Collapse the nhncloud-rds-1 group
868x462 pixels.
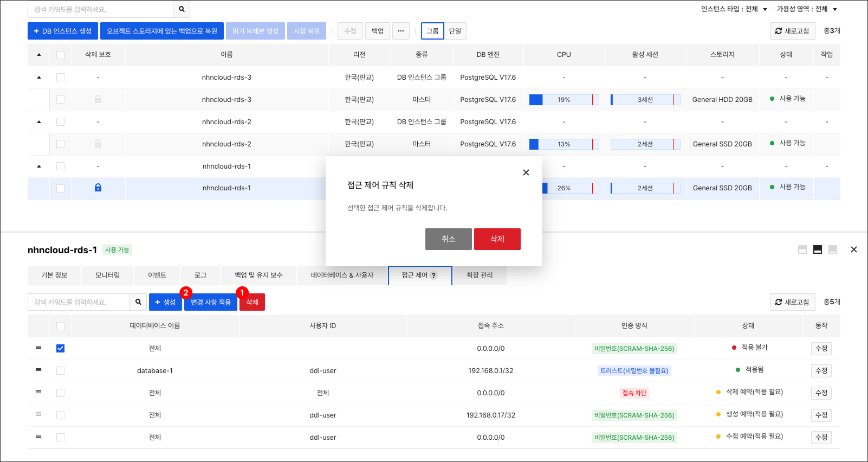(39, 166)
